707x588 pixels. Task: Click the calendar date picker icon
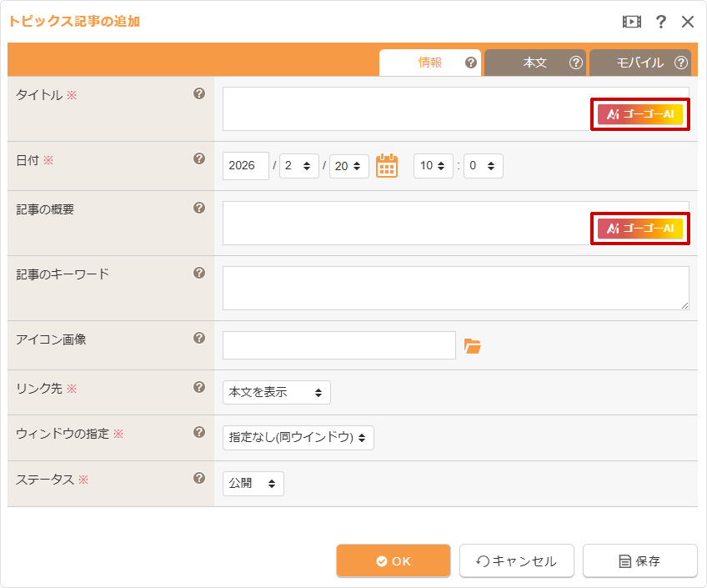[x=387, y=165]
